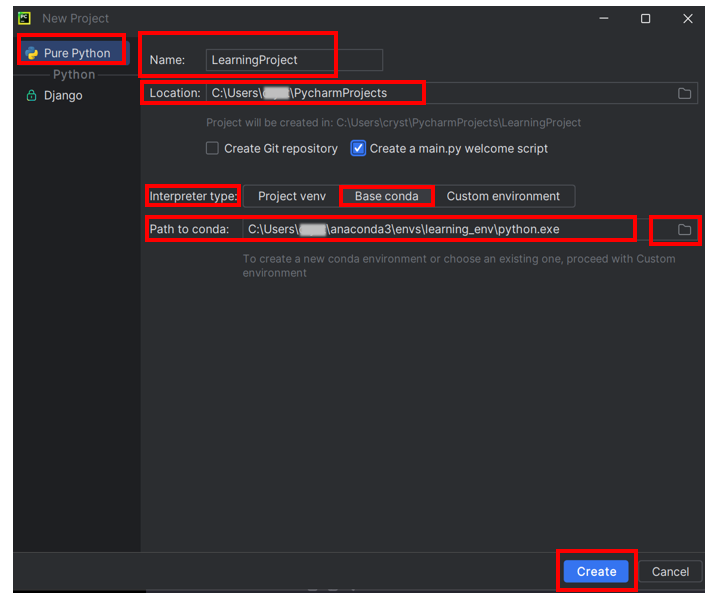
Task: Minimize the New Project window
Action: [604, 18]
